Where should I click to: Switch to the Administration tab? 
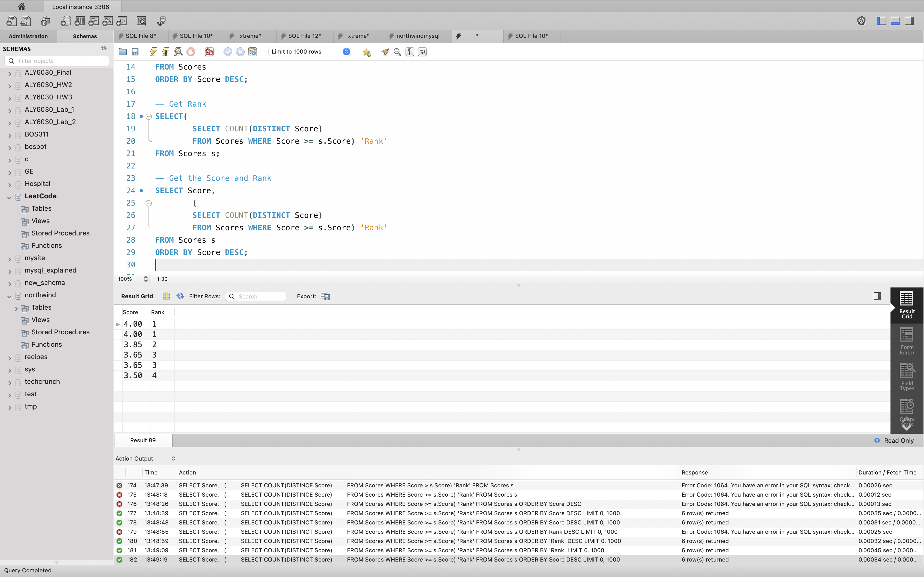click(28, 36)
